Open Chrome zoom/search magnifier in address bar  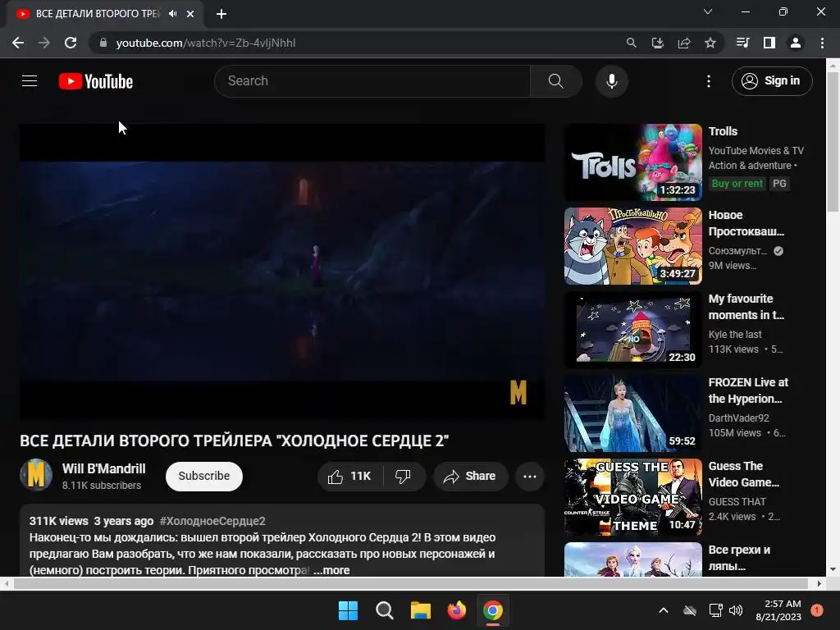632,43
